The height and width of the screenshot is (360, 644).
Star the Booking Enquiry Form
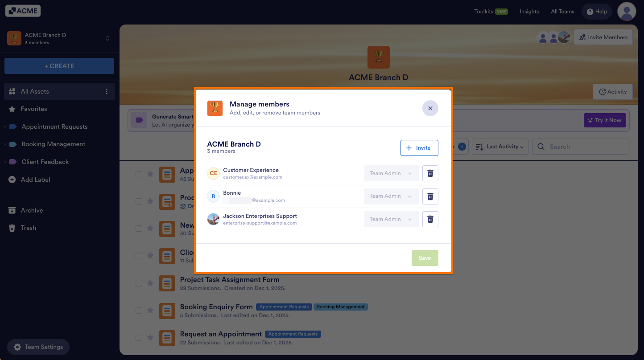click(150, 311)
